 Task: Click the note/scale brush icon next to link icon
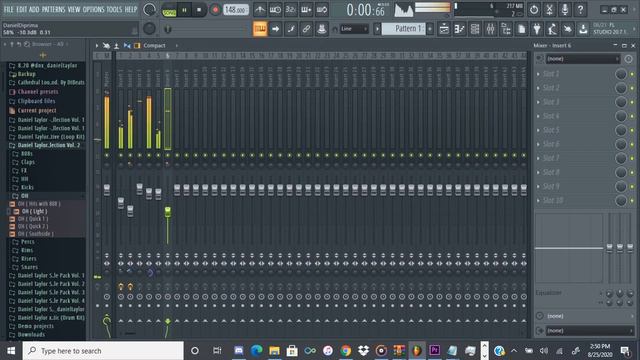point(291,29)
